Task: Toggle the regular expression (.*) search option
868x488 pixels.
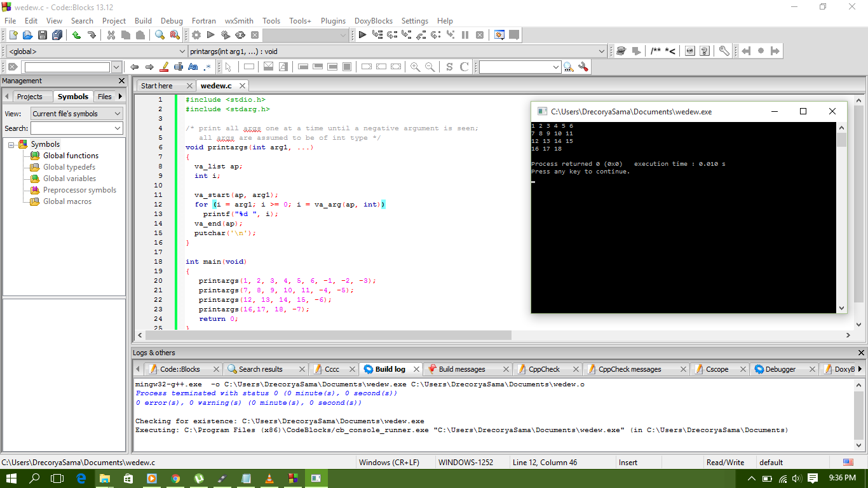Action: (x=207, y=67)
